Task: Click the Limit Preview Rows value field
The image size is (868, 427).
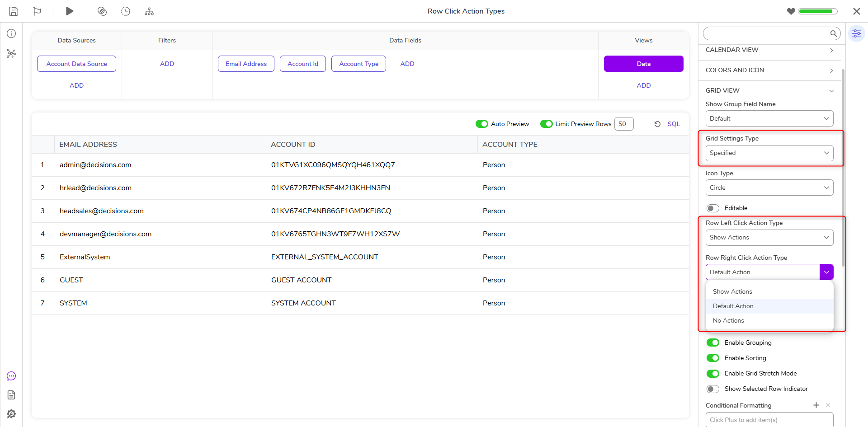Action: coord(624,124)
